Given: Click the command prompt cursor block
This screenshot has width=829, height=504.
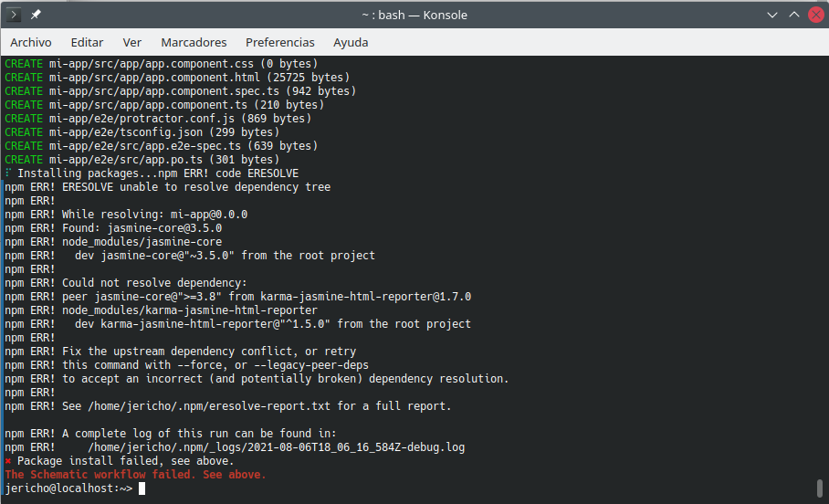Looking at the screenshot, I should click(142, 488).
